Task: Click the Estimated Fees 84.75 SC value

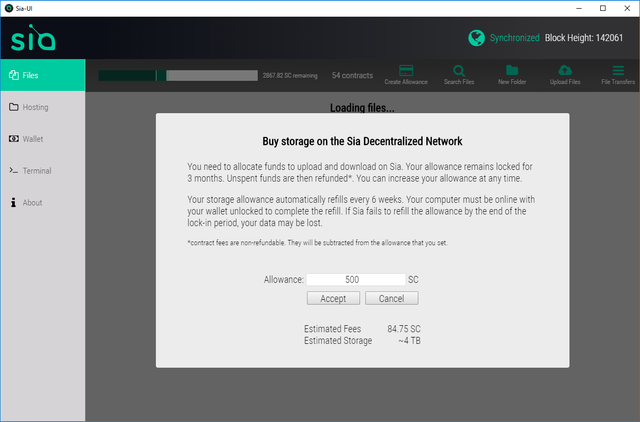Action: [404, 329]
